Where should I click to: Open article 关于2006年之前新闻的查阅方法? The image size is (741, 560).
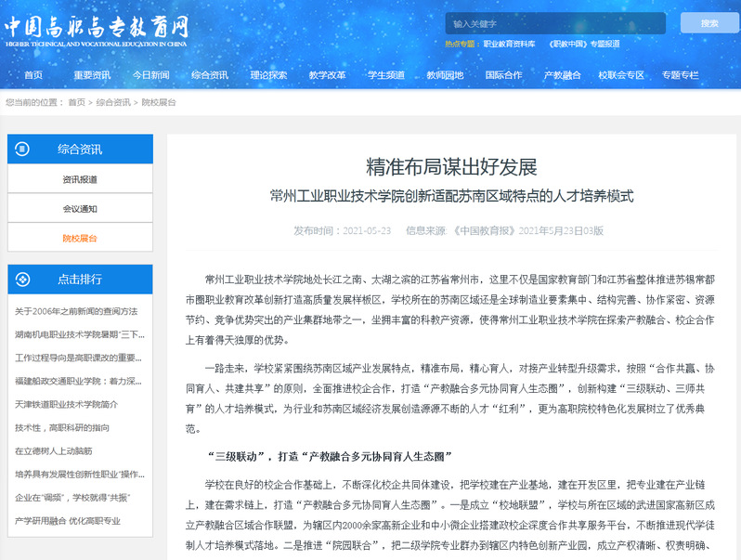(76, 311)
